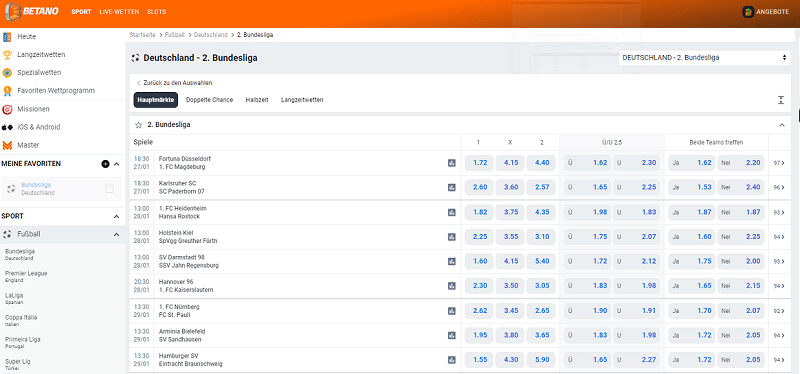Open the Deutschland breadcrumb link
Image resolution: width=800 pixels, height=374 pixels.
click(210, 35)
